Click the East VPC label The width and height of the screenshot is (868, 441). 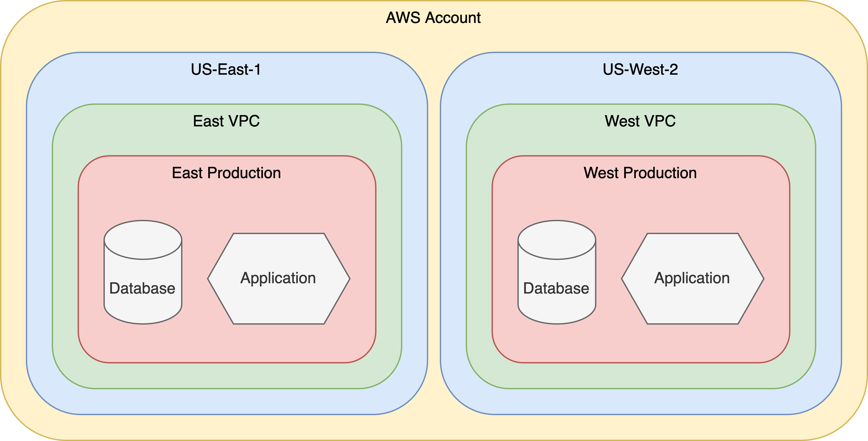[226, 121]
